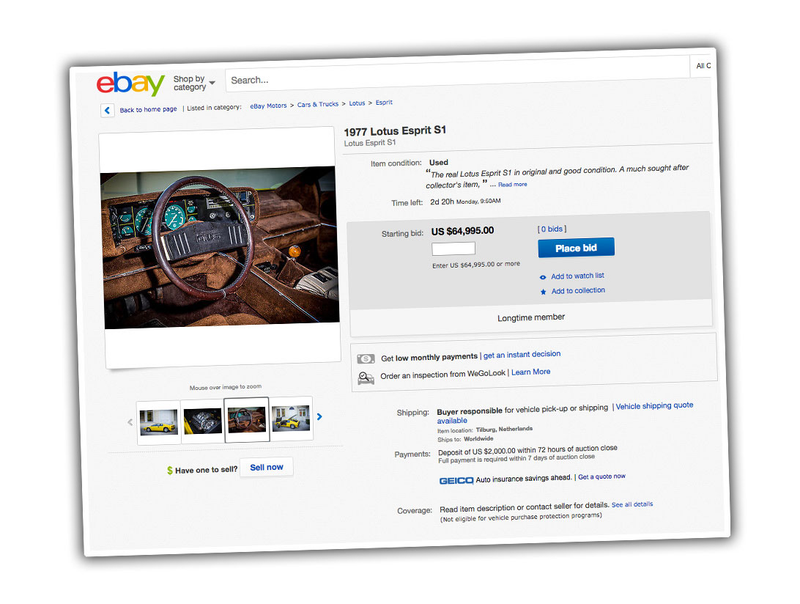Screen dimensions: 800x604
Task: Select the yellow car exterior thumbnail
Action: (x=159, y=423)
